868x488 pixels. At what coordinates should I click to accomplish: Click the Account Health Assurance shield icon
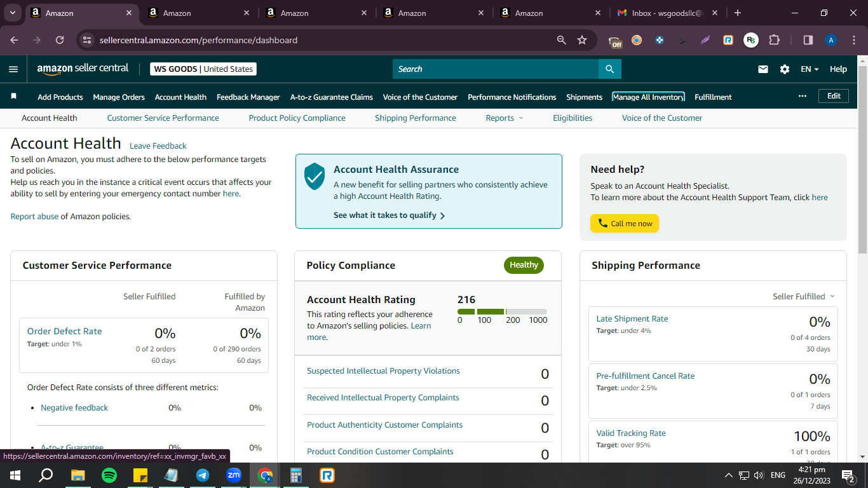[x=315, y=176]
